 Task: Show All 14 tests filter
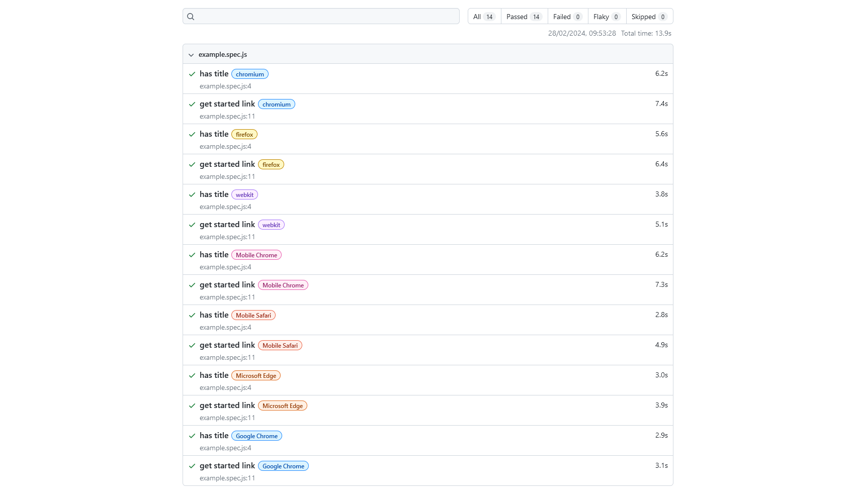(484, 17)
